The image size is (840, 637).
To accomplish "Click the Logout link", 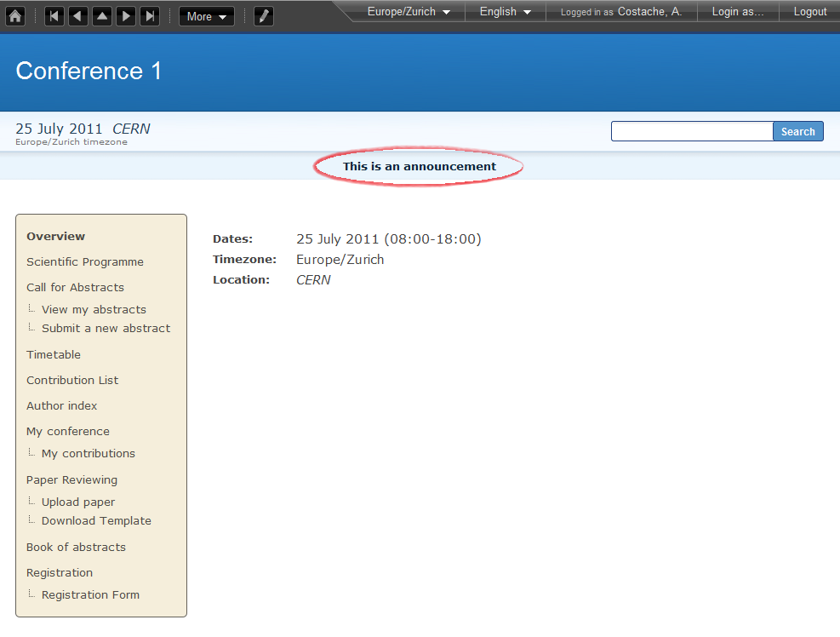I will 810,12.
